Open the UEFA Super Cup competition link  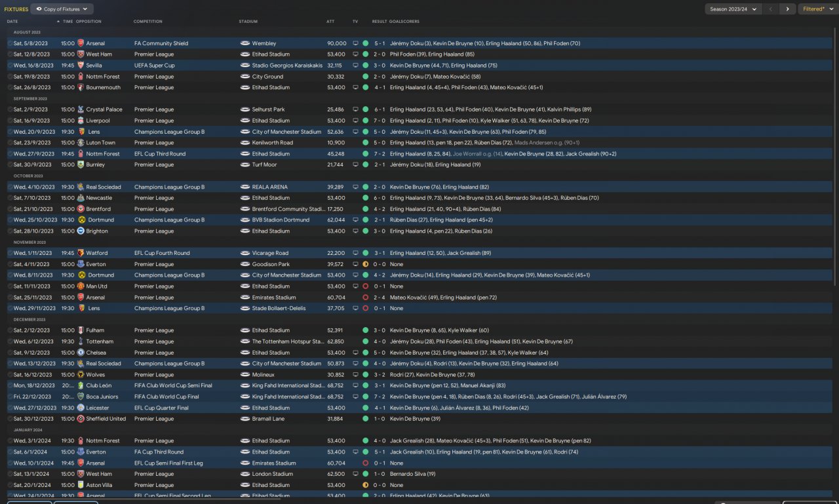click(x=156, y=66)
